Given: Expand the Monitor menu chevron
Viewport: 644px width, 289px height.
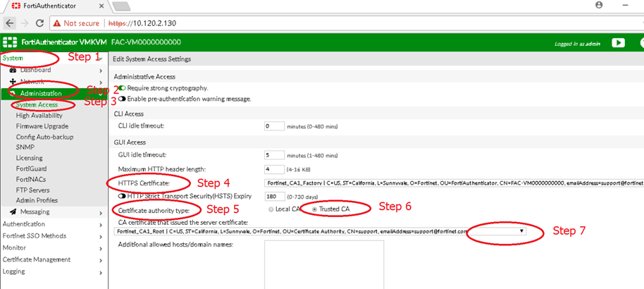Looking at the screenshot, I should pos(101,248).
